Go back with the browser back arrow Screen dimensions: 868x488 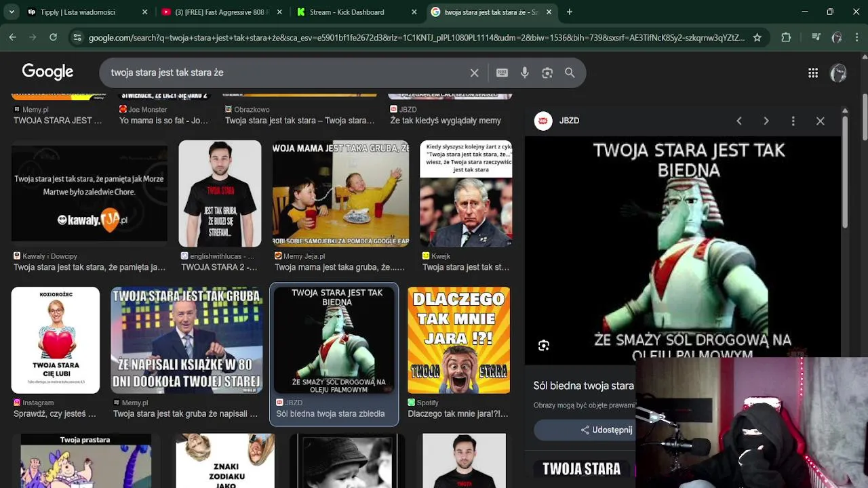pos(12,37)
